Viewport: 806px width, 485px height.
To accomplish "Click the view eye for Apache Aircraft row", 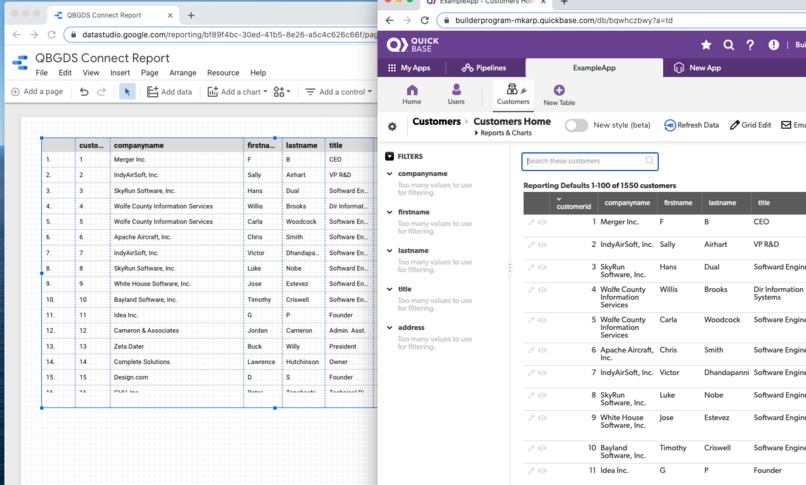I will pyautogui.click(x=542, y=350).
